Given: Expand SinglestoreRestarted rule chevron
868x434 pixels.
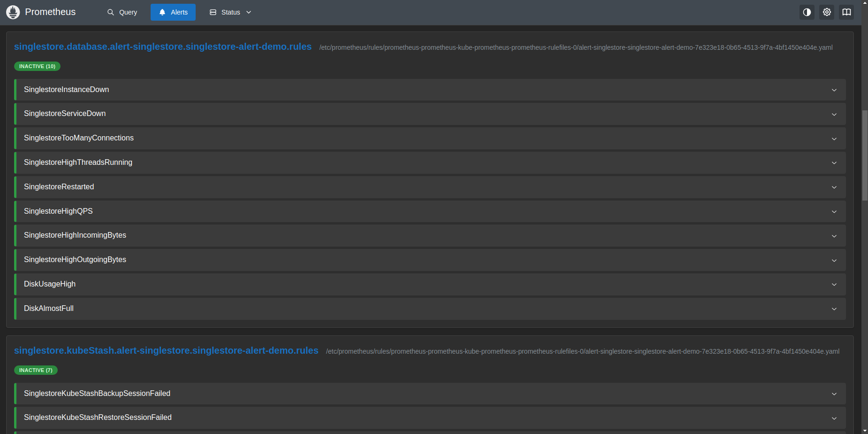Looking at the screenshot, I should [834, 187].
